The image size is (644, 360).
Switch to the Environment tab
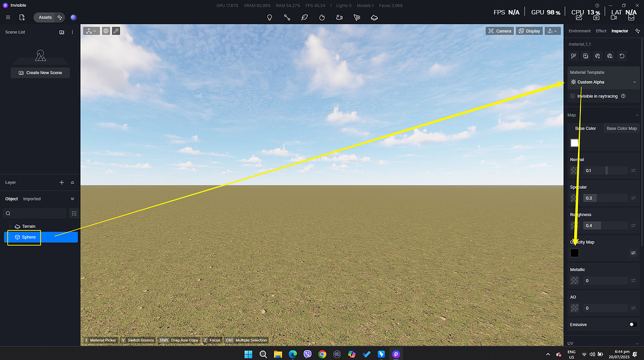click(x=579, y=31)
